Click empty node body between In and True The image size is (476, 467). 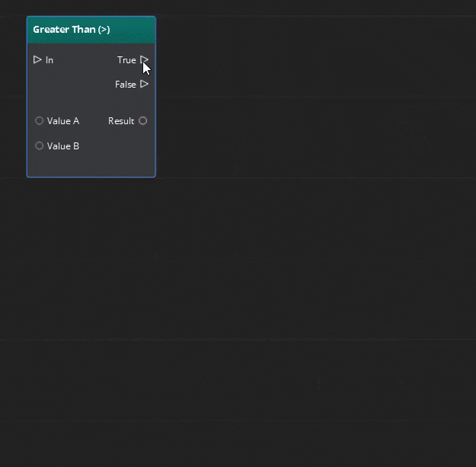[84, 60]
